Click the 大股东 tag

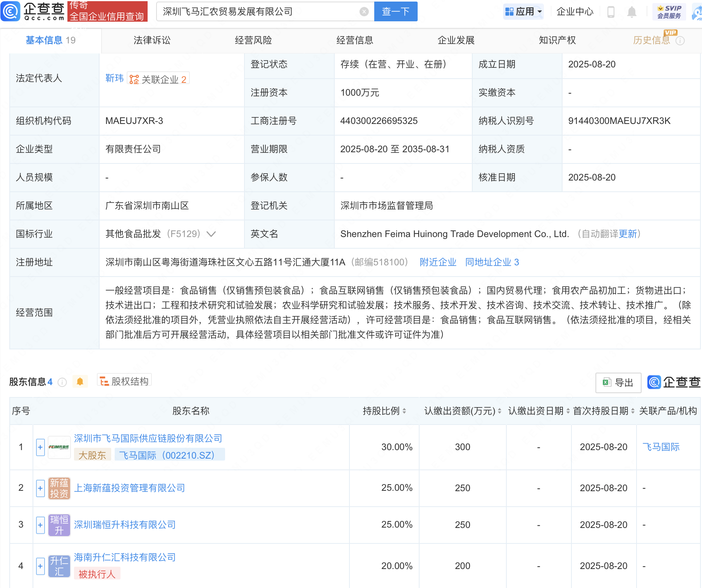tap(92, 455)
